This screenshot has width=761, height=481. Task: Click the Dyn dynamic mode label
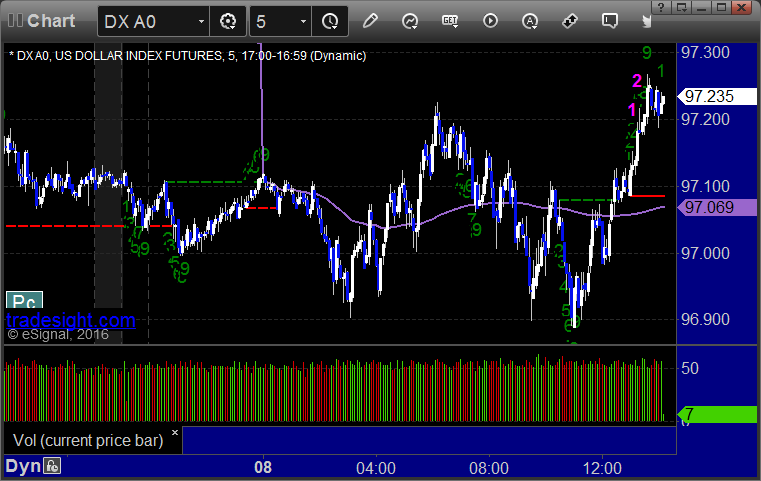pos(23,466)
